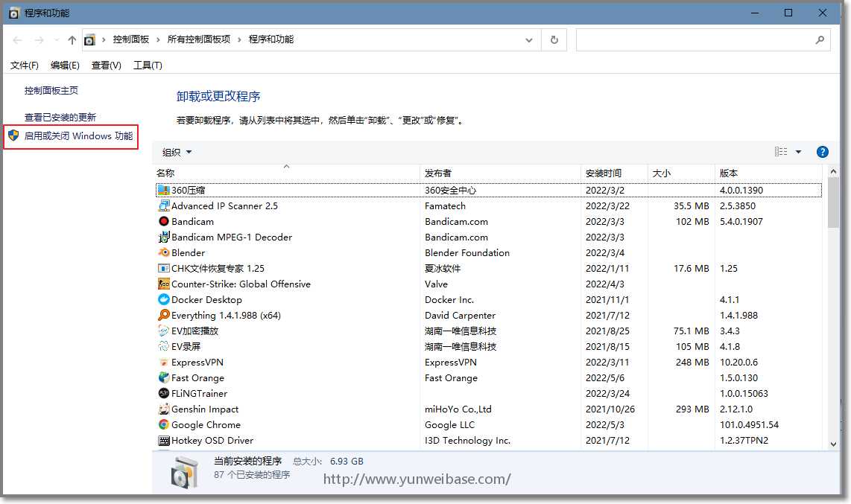Click the view layout icon

coord(781,152)
